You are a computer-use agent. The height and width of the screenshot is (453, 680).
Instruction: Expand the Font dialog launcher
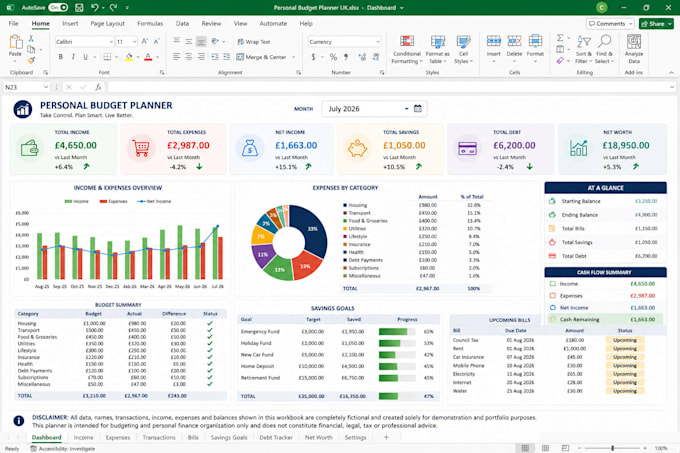coord(162,73)
